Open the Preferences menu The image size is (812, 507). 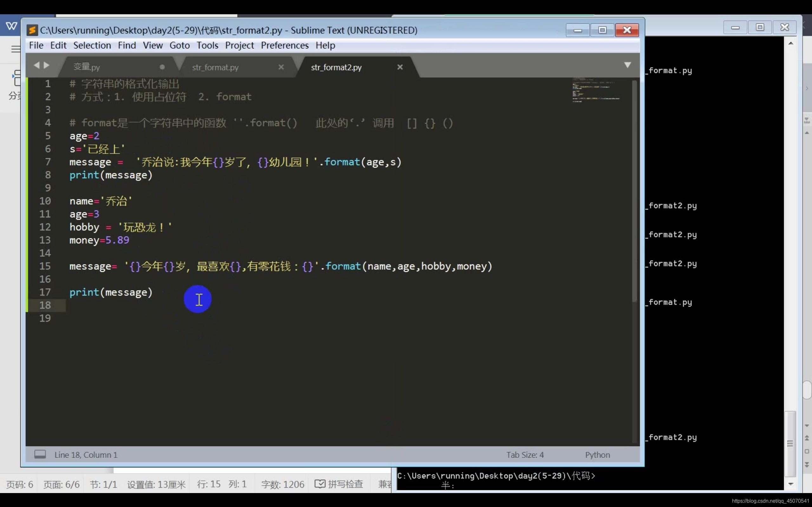(285, 45)
